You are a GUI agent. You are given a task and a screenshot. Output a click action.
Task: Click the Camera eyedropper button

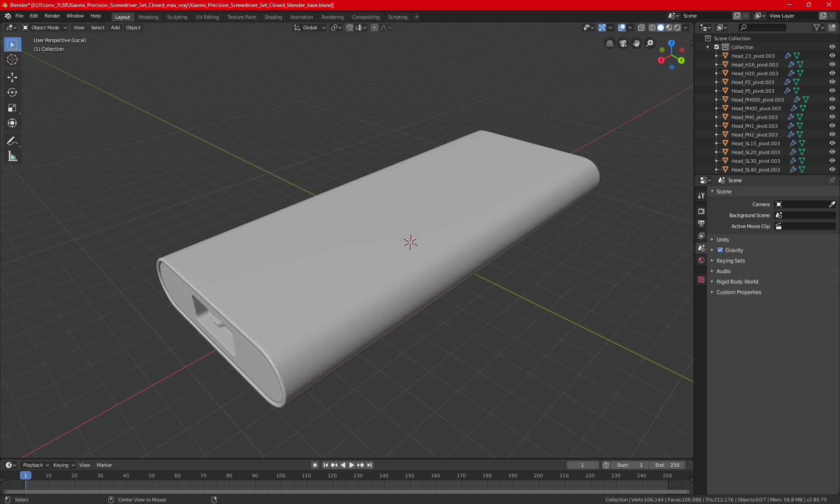click(832, 204)
